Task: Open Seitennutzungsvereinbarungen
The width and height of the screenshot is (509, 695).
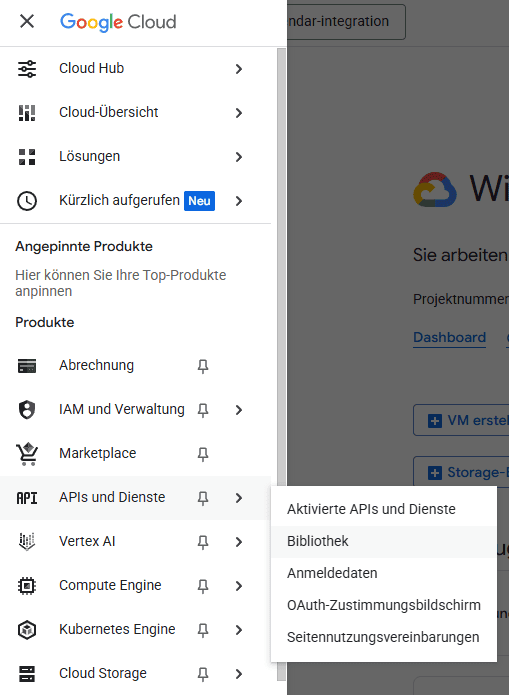Action: (x=384, y=637)
